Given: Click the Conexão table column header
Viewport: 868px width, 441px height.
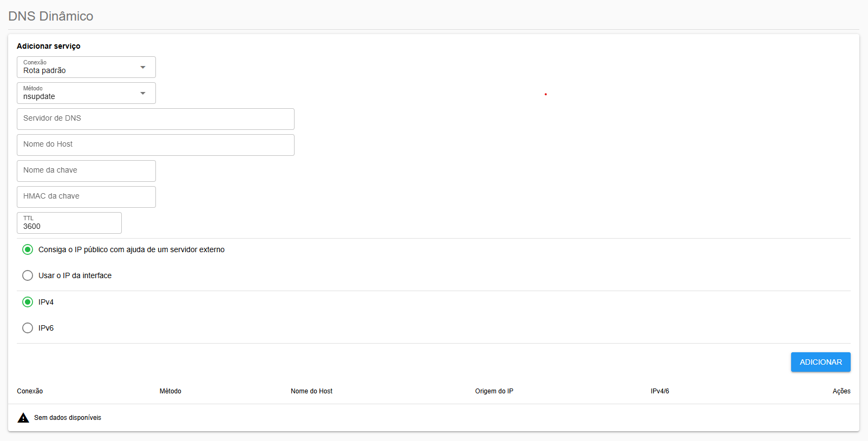Looking at the screenshot, I should pyautogui.click(x=30, y=391).
